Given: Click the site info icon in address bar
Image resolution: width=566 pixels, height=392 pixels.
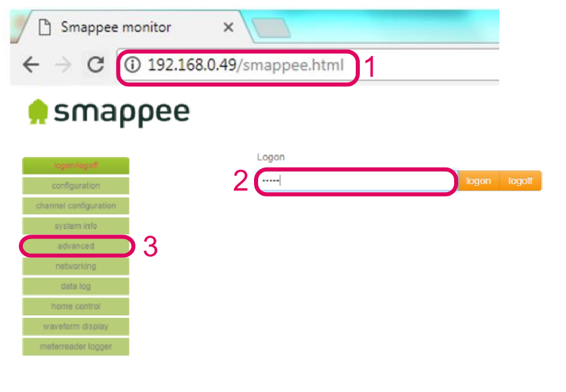Looking at the screenshot, I should (133, 65).
